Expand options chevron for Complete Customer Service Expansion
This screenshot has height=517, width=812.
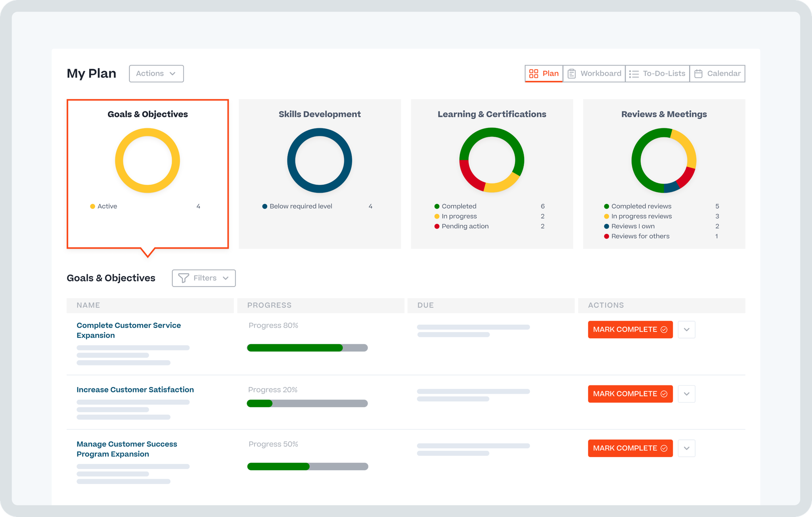686,329
